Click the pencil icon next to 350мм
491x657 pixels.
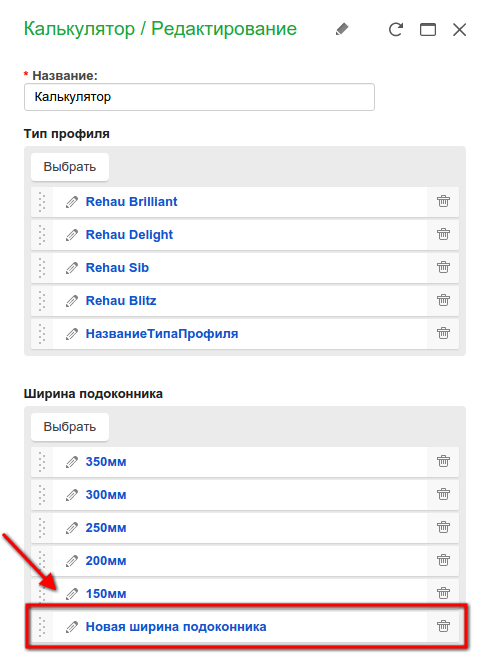point(72,462)
